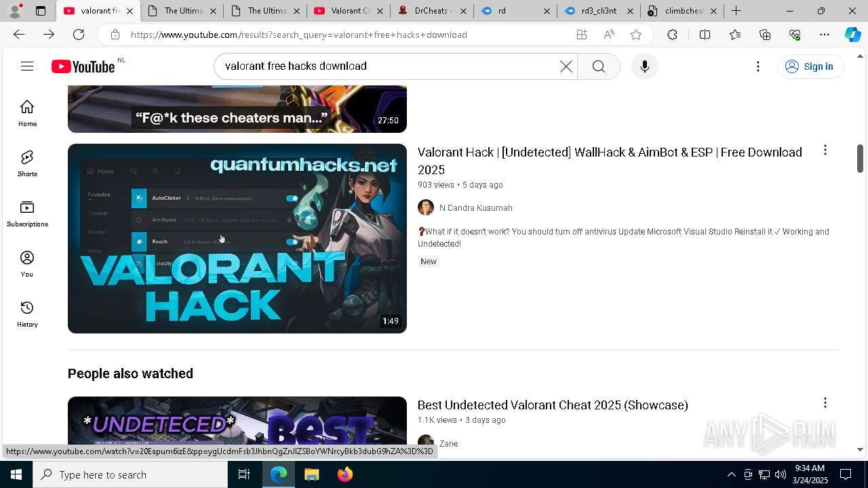Switch to the rd3_cli3nt tab

coord(598,11)
